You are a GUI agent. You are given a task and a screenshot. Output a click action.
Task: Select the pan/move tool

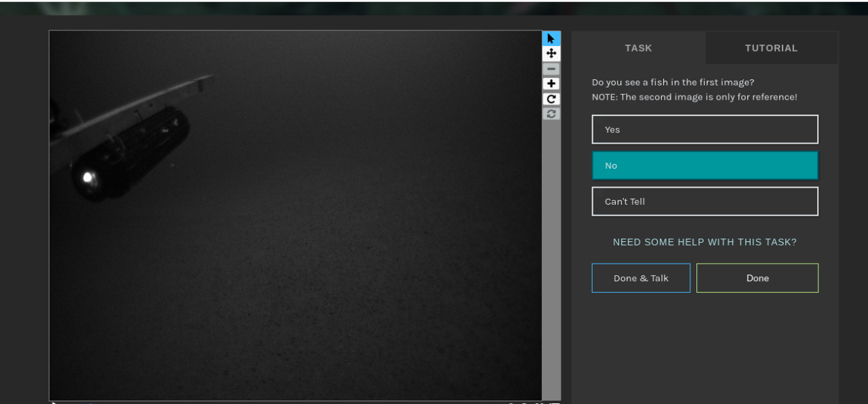click(551, 54)
